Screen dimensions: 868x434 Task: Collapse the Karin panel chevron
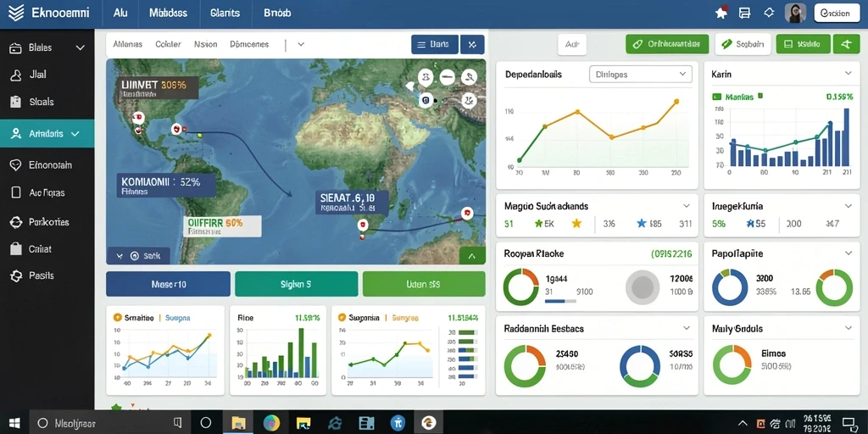[848, 73]
